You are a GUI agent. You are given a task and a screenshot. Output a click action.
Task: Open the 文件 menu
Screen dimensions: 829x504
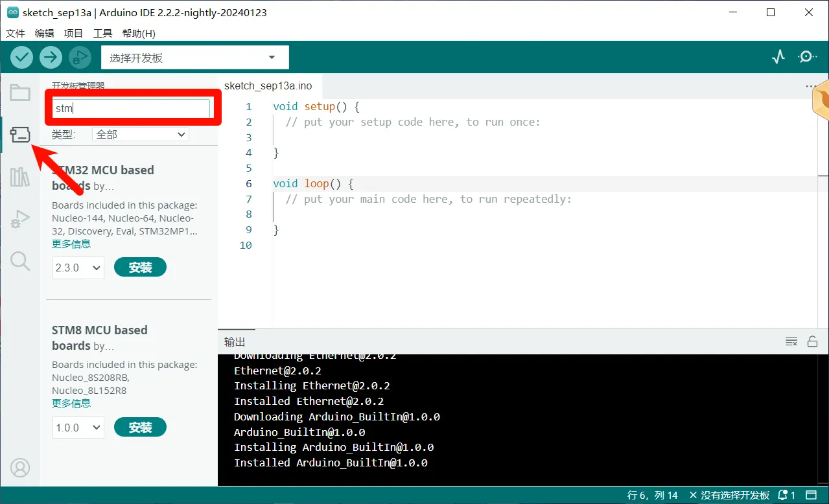(15, 33)
